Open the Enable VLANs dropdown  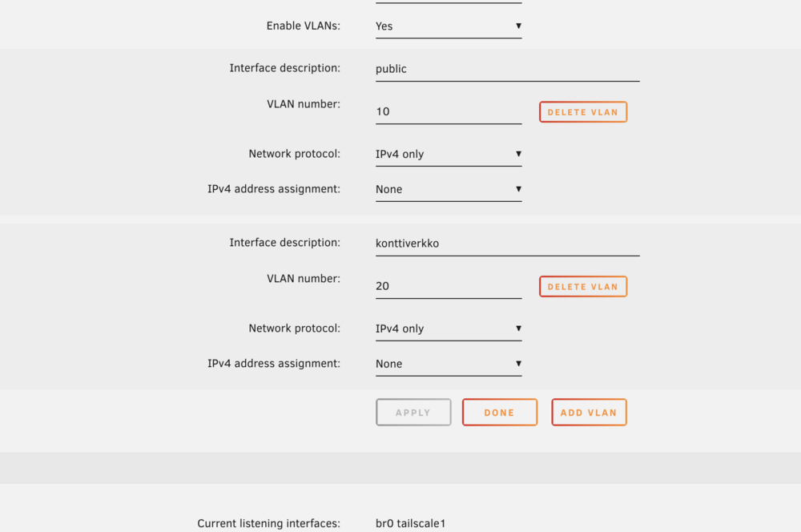[449, 26]
